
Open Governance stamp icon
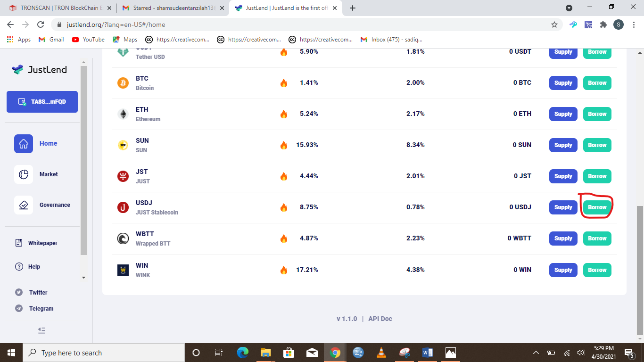(24, 205)
